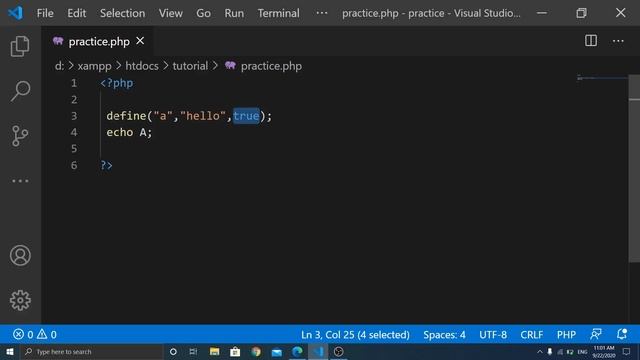Screen dimensions: 640x360
Task: Open OBS Studio from taskbar
Action: [339, 351]
